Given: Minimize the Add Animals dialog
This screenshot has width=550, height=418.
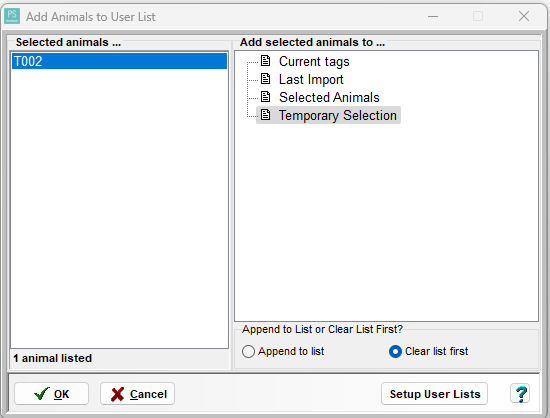Looking at the screenshot, I should pyautogui.click(x=433, y=16).
